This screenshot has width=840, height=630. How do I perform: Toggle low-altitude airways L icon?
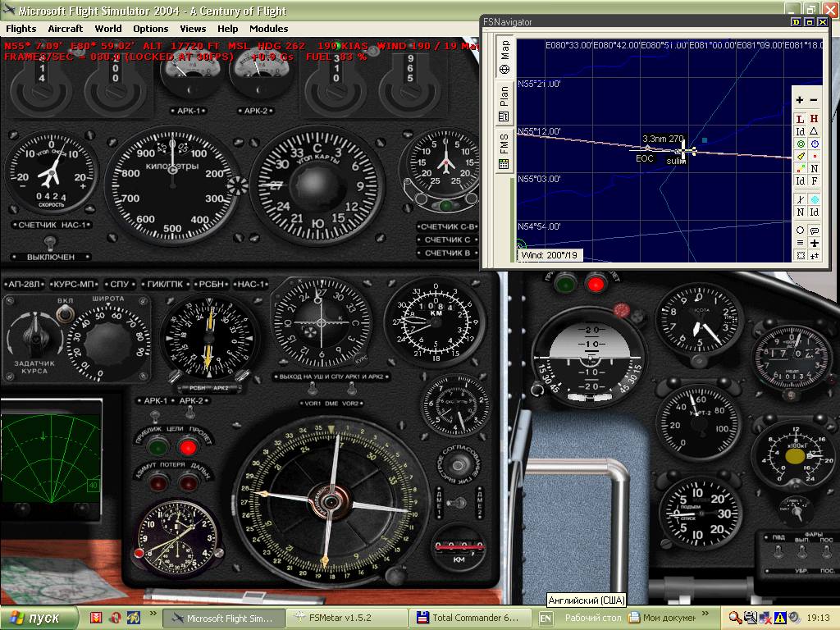click(x=800, y=119)
